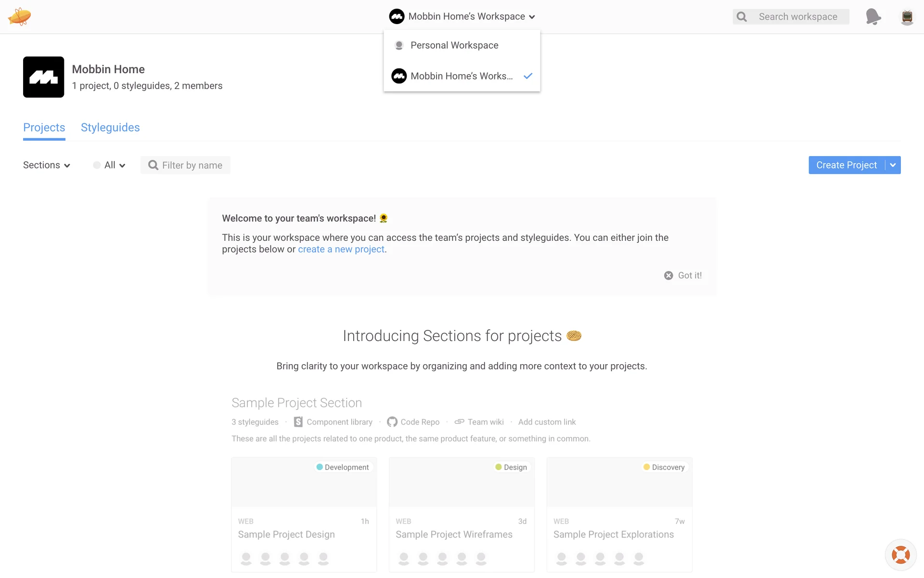Click the Mobbin Home workspace logo
This screenshot has height=578, width=924.
pyautogui.click(x=43, y=77)
